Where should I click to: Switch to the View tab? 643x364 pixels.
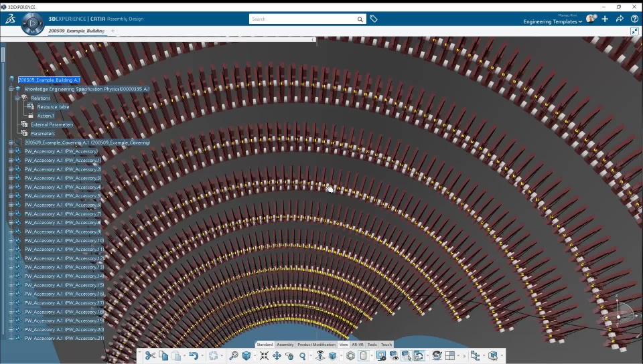tap(344, 345)
